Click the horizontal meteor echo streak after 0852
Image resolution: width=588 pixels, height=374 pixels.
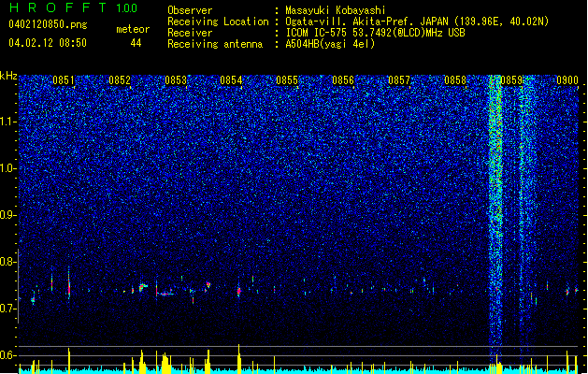click(166, 295)
